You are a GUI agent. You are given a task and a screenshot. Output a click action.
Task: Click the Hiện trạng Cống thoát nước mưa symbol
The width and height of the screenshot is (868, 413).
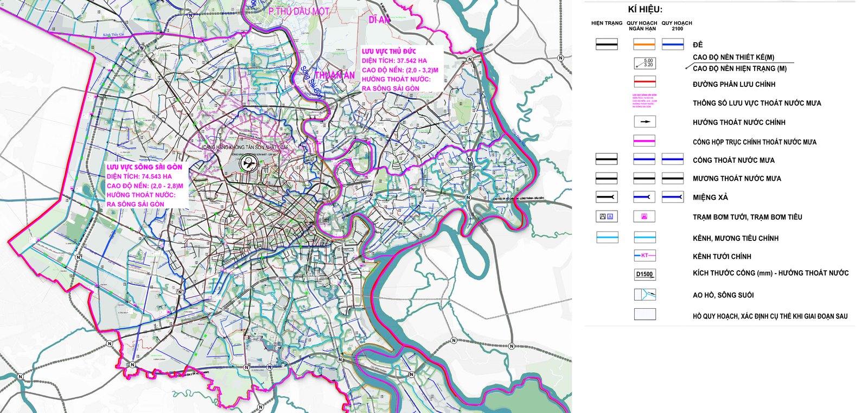coord(607,160)
